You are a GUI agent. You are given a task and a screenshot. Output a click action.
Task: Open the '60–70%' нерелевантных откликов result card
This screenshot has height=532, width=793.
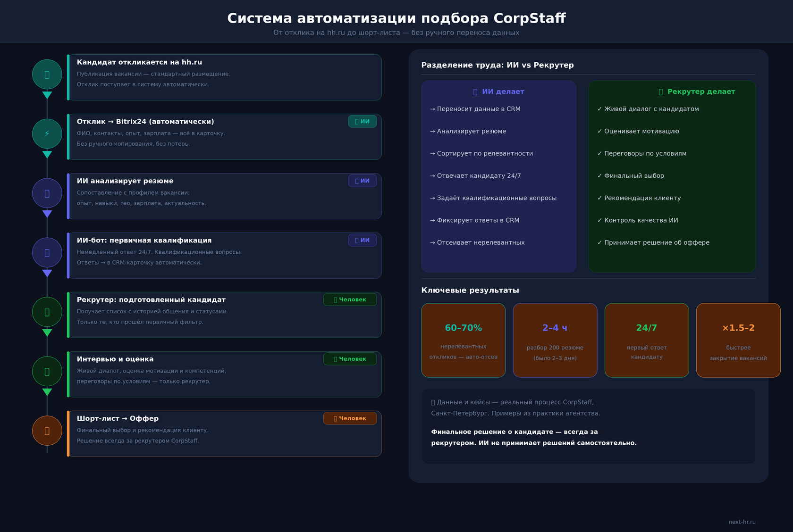464,340
